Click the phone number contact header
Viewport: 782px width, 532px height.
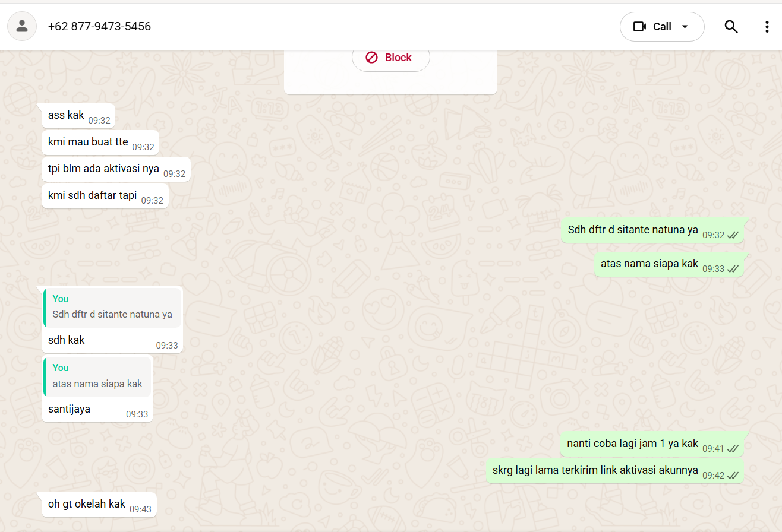pos(99,27)
